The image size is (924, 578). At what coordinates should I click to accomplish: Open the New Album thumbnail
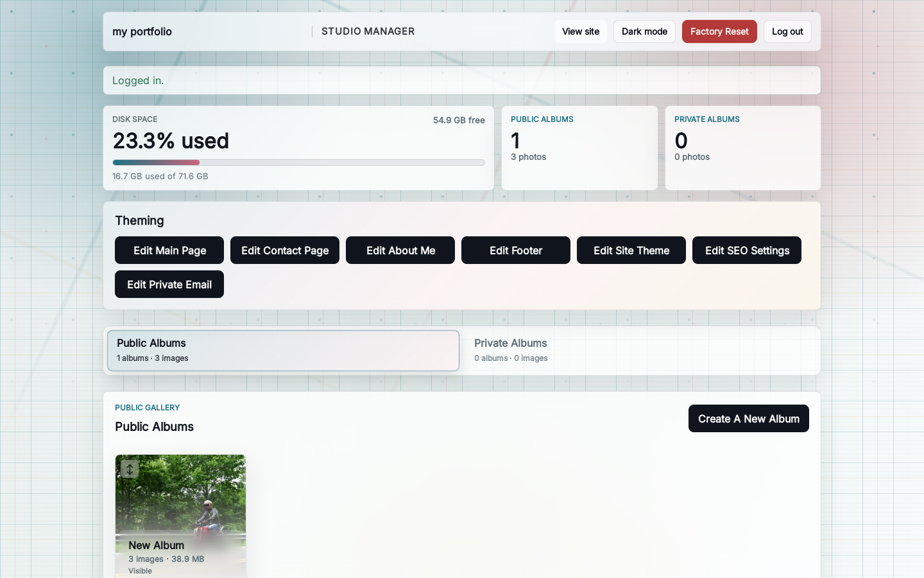tap(180, 516)
